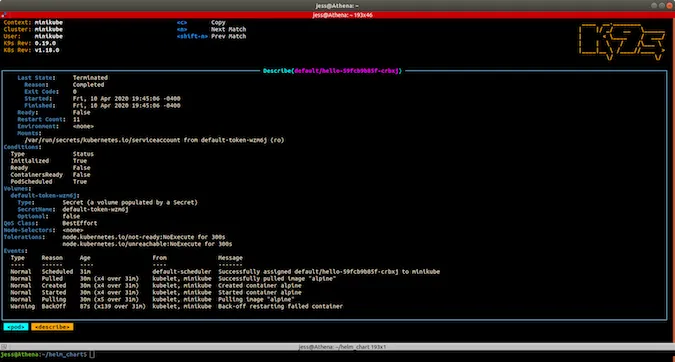Click the Conditions heading
Image resolution: width=675 pixels, height=362 pixels.
tap(23, 147)
